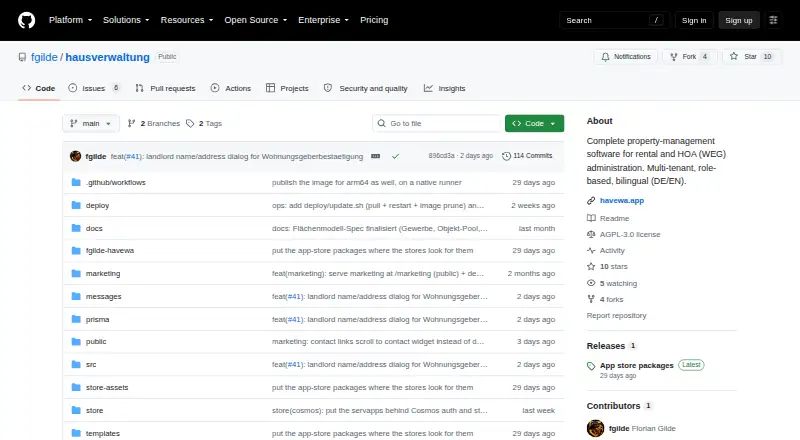This screenshot has width=800, height=440.
Task: Click the tag icon beside App store packages
Action: coord(591,366)
